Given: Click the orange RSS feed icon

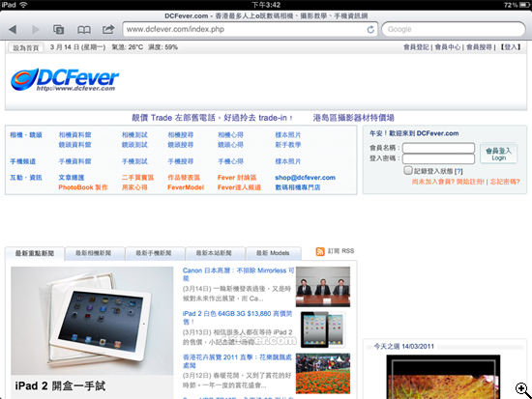Looking at the screenshot, I should (320, 251).
